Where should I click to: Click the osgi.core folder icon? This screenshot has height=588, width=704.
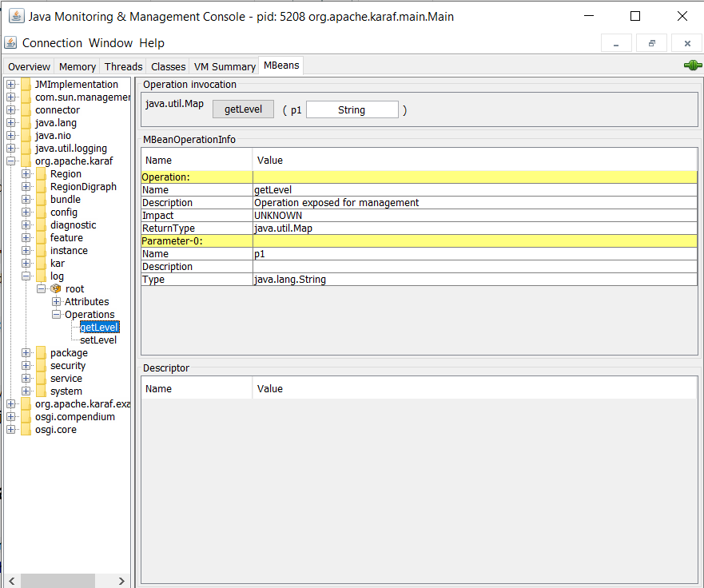coord(26,430)
